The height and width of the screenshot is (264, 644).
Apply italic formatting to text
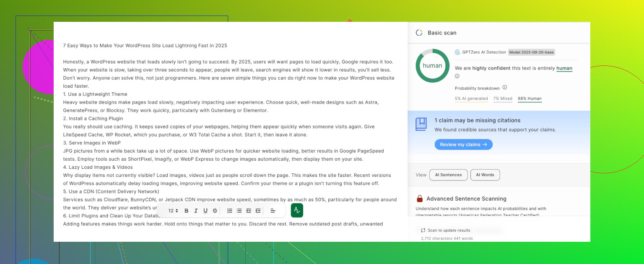point(196,211)
